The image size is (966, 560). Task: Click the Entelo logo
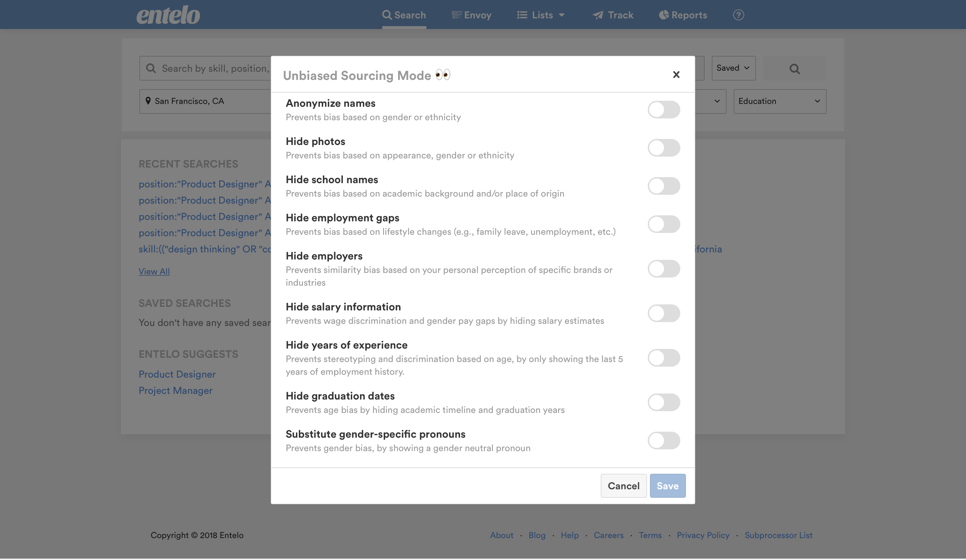point(168,15)
